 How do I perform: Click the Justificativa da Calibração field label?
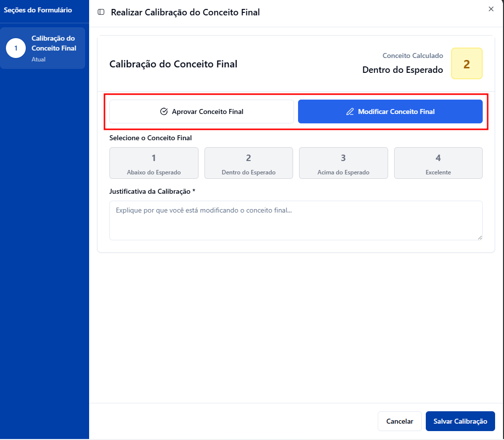(x=152, y=191)
